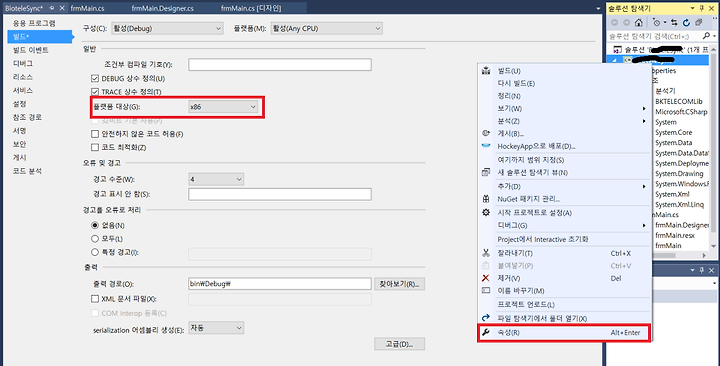The width and height of the screenshot is (720, 366).
Task: Click the open folder arrow icon in menu
Action: [x=486, y=318]
